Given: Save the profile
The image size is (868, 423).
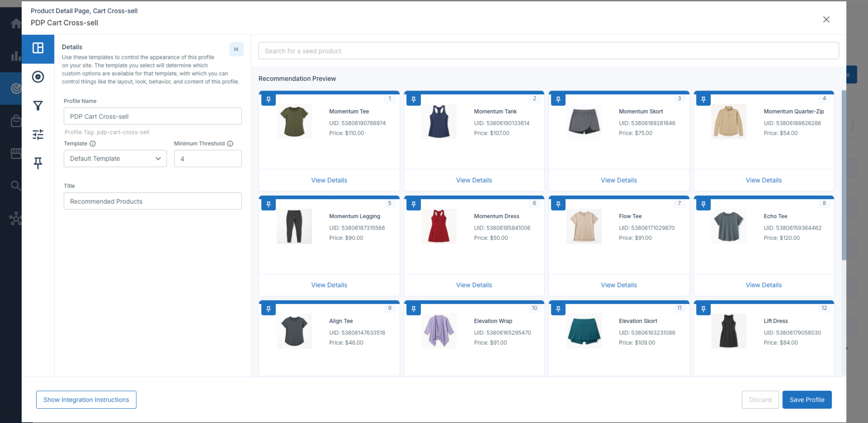Looking at the screenshot, I should pos(807,400).
